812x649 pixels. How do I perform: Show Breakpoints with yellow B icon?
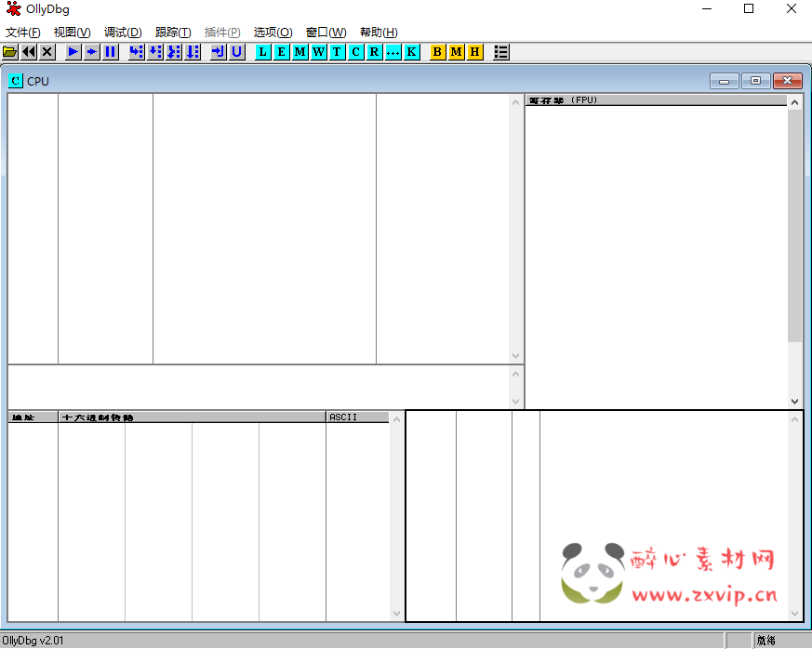point(438,52)
